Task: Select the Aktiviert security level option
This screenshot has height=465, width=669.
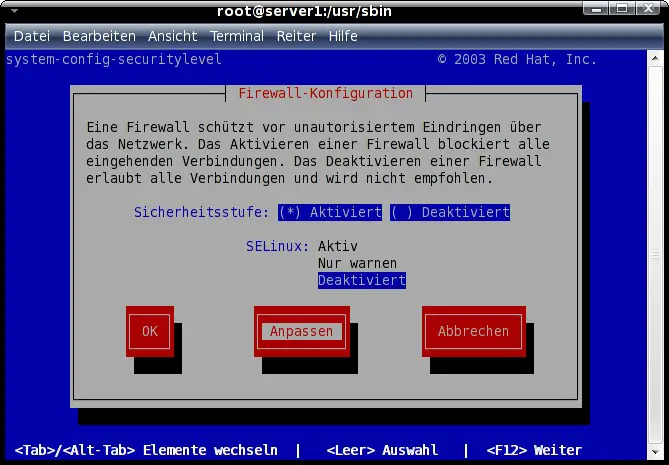Action: [x=330, y=212]
